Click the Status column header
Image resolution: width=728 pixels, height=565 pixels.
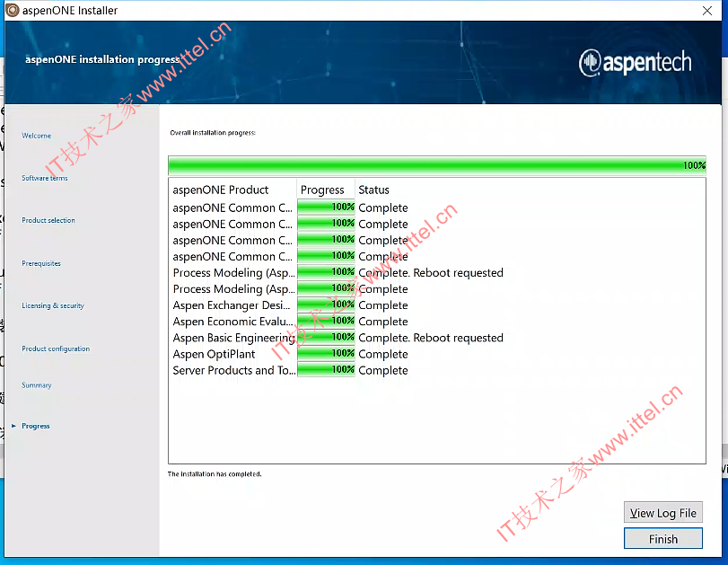pos(373,190)
